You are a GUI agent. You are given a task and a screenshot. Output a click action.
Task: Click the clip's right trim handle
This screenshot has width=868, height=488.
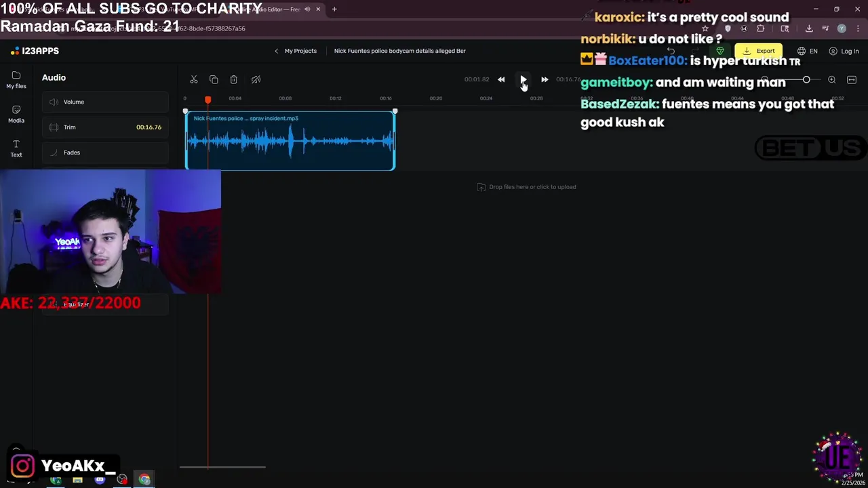pyautogui.click(x=395, y=140)
